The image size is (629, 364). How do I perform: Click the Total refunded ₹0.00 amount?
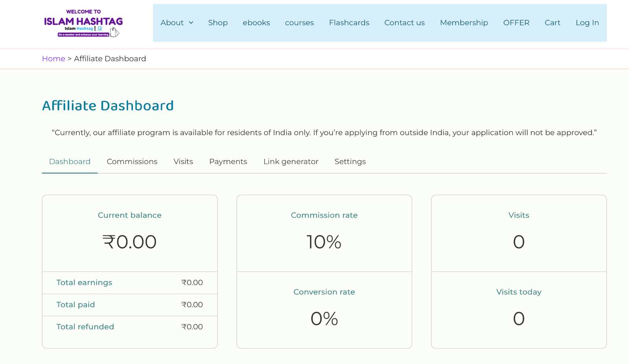(192, 327)
